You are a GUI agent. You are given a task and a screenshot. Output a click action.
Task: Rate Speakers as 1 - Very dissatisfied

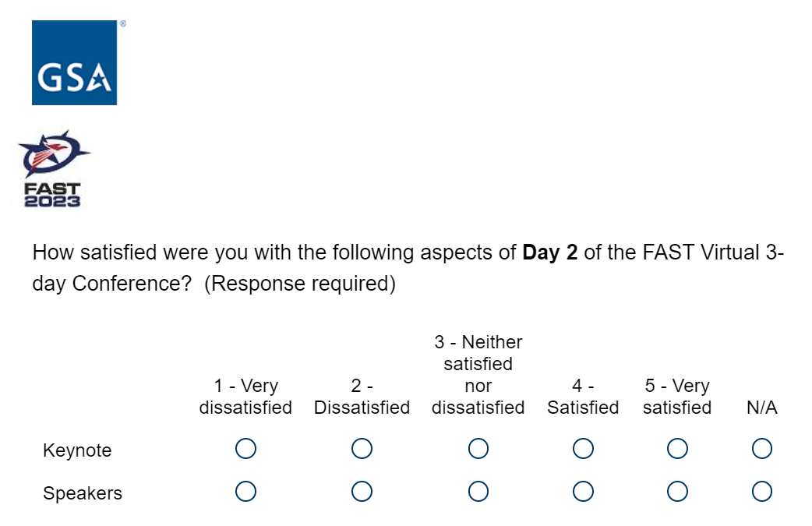(245, 492)
